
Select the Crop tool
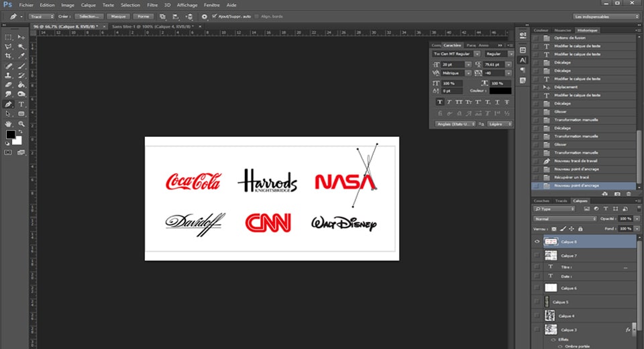(8, 56)
